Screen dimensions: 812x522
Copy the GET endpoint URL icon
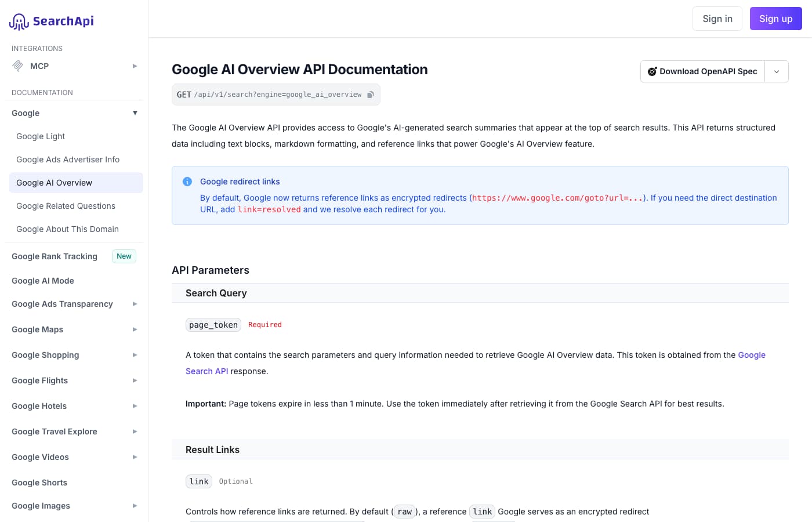[371, 95]
